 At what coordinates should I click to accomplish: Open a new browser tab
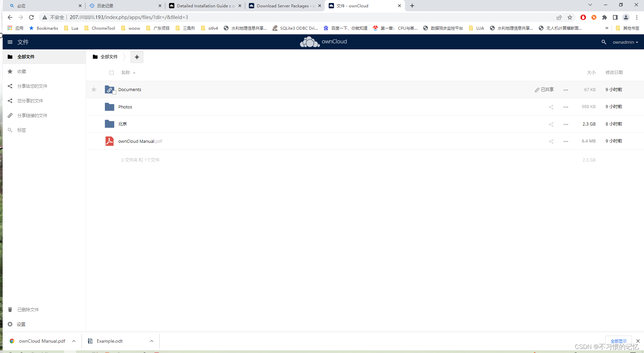click(412, 6)
